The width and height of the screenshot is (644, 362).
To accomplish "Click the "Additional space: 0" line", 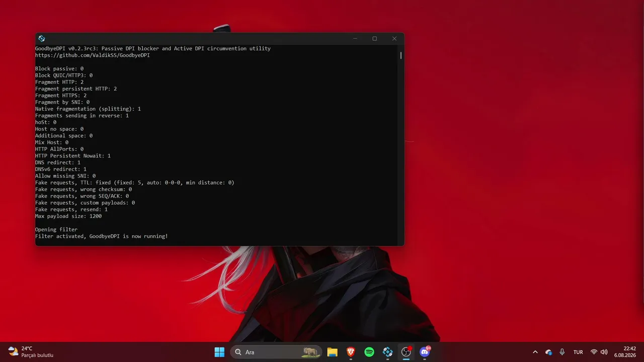I will [x=64, y=136].
